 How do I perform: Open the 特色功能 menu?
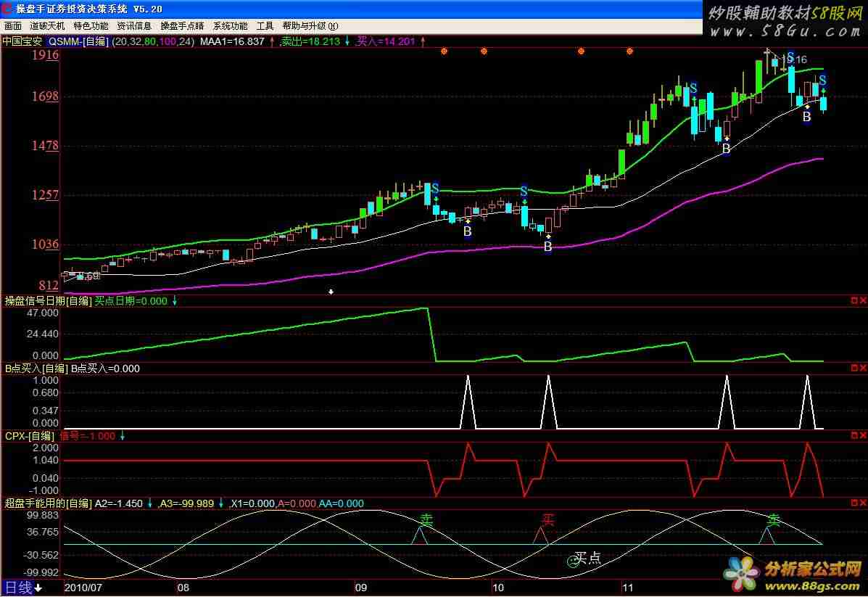[x=91, y=26]
